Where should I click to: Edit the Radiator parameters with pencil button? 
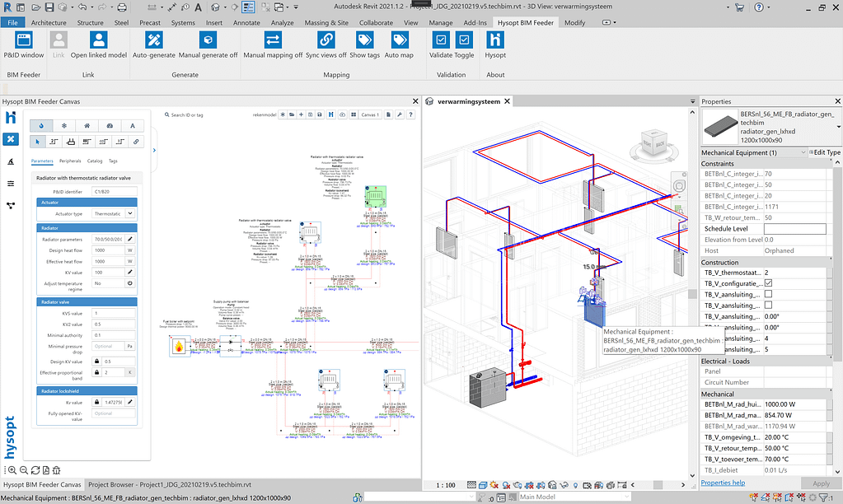pyautogui.click(x=129, y=239)
